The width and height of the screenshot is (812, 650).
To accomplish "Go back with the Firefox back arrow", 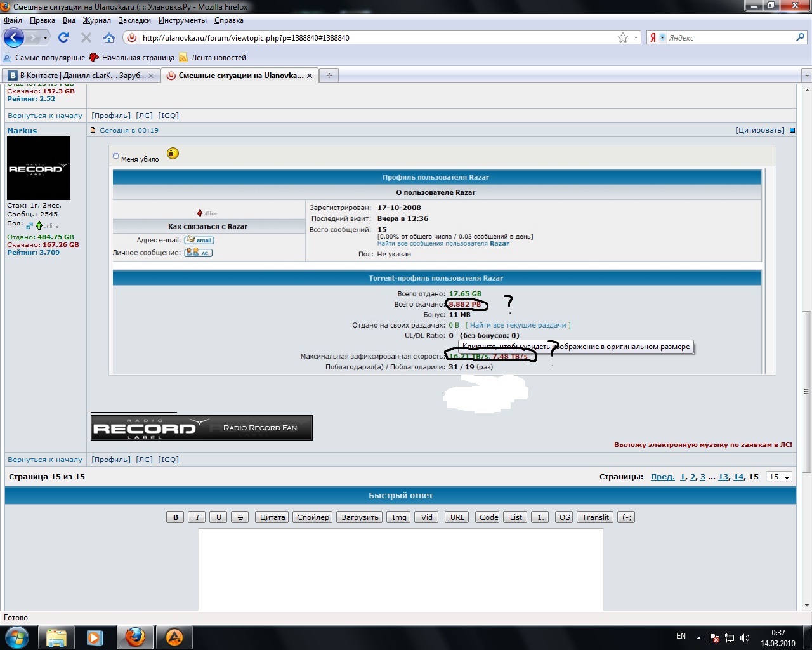I will click(x=14, y=37).
